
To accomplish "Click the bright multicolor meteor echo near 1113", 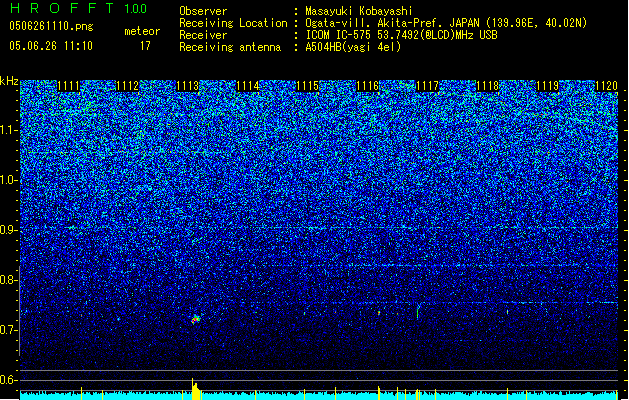I will (x=195, y=319).
